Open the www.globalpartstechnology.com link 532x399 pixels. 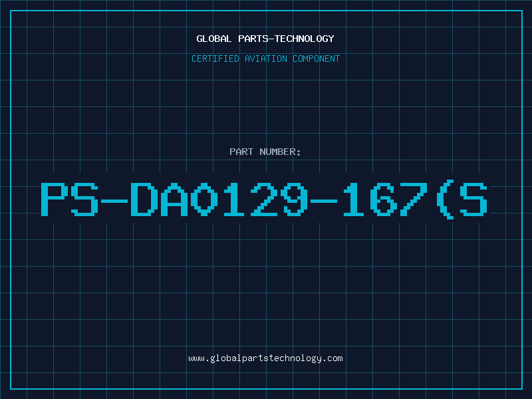tap(265, 358)
